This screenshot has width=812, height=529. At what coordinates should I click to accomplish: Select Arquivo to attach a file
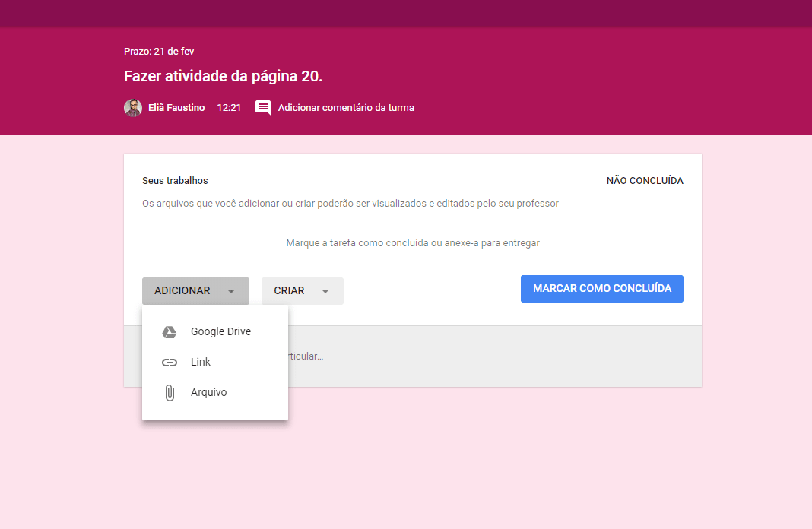click(208, 393)
